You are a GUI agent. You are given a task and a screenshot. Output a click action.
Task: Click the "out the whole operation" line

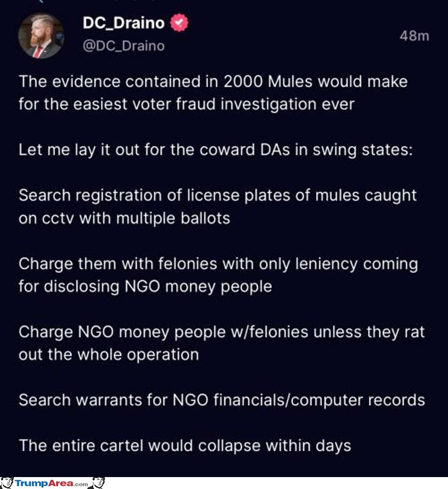click(x=109, y=355)
